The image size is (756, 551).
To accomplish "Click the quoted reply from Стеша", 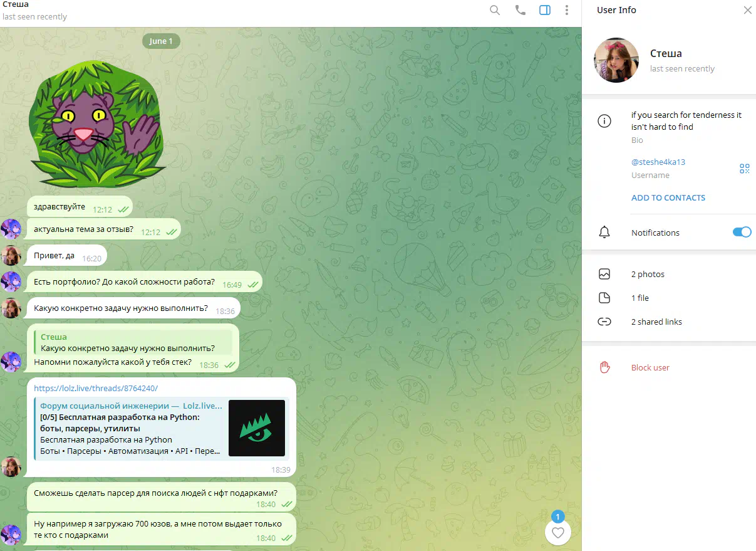I will click(133, 342).
